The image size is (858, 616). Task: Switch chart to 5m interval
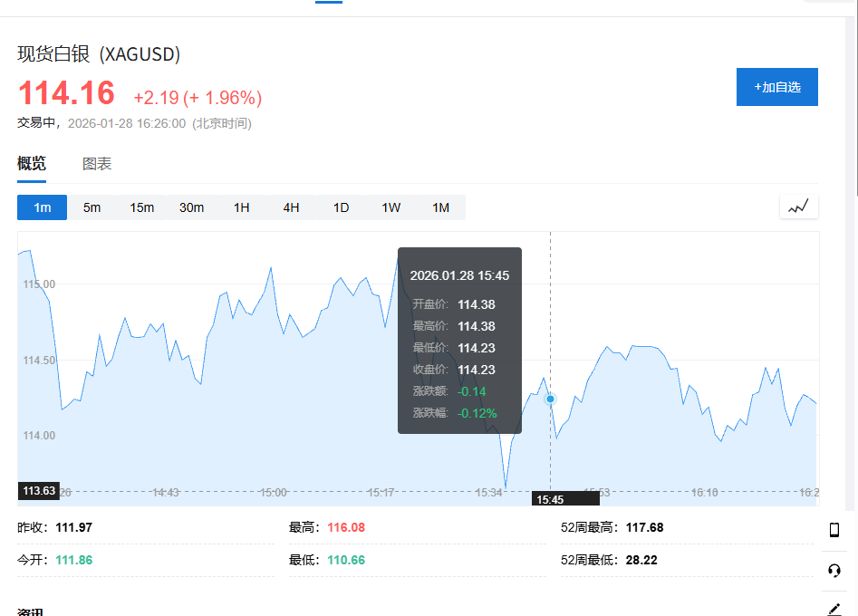coord(92,207)
